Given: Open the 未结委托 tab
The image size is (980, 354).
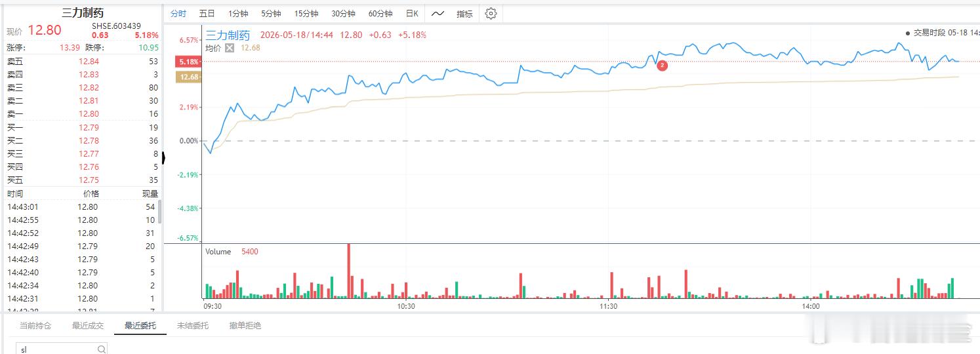Looking at the screenshot, I should pyautogui.click(x=193, y=326).
